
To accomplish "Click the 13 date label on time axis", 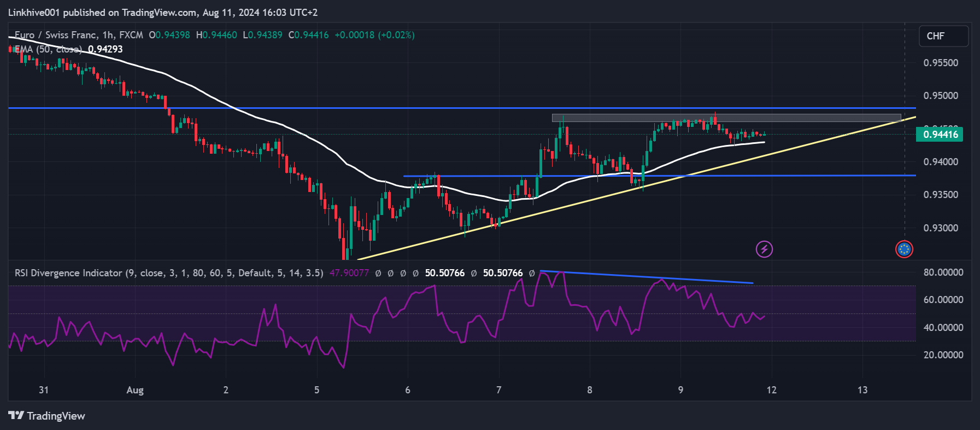I will tap(862, 390).
